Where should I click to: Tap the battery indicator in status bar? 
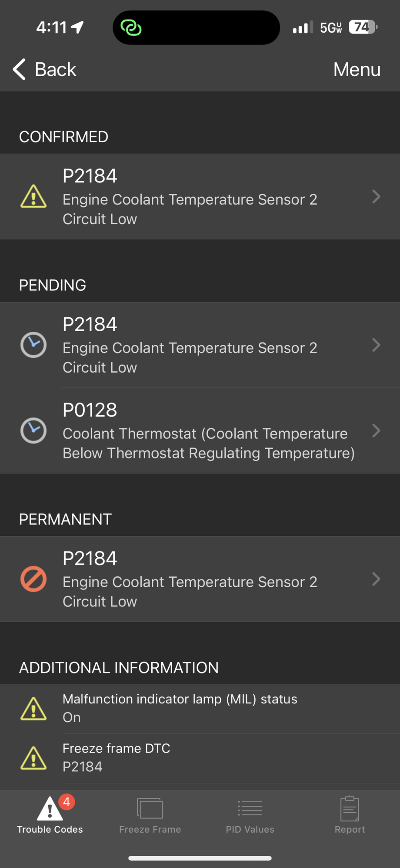(x=363, y=28)
